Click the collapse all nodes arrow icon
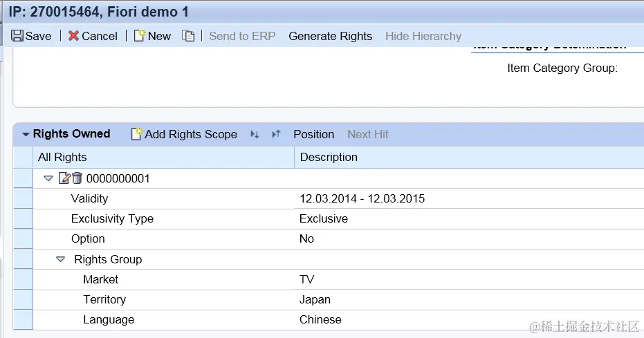Image resolution: width=644 pixels, height=338 pixels. tap(276, 134)
